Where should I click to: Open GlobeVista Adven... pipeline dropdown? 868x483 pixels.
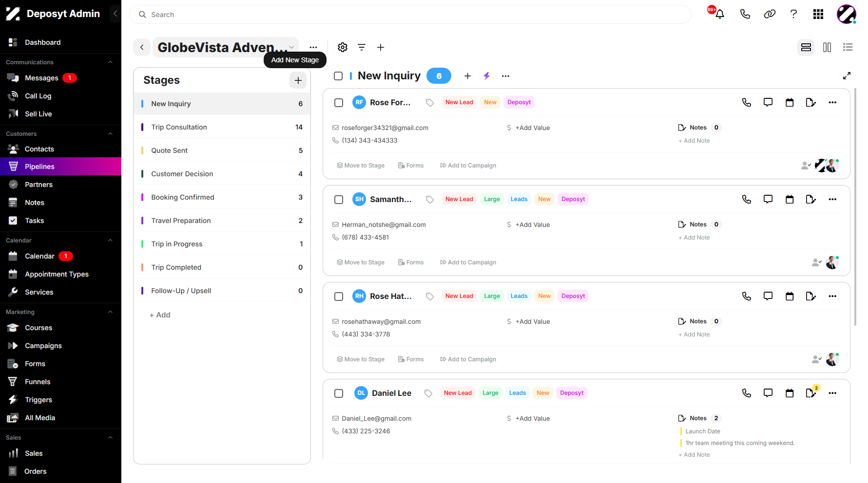[226, 47]
